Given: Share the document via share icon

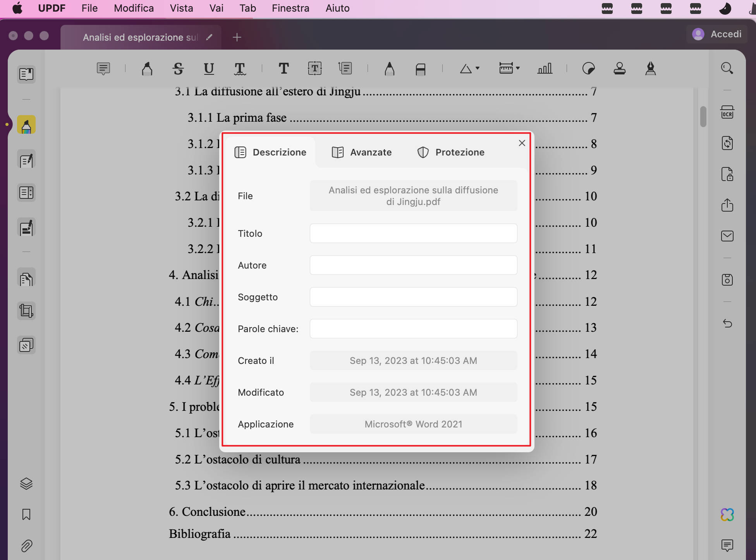Looking at the screenshot, I should coord(727,205).
